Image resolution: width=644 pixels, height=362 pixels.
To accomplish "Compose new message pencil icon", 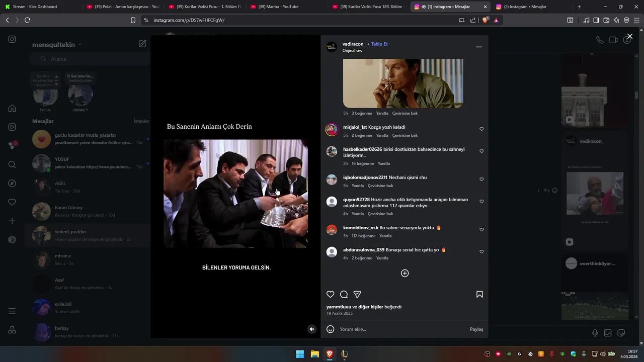I will click(x=142, y=44).
